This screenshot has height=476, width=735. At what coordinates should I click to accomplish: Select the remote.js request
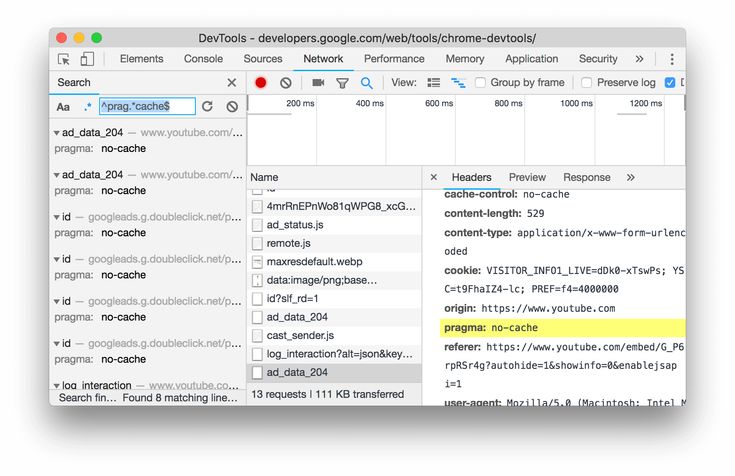pyautogui.click(x=335, y=243)
